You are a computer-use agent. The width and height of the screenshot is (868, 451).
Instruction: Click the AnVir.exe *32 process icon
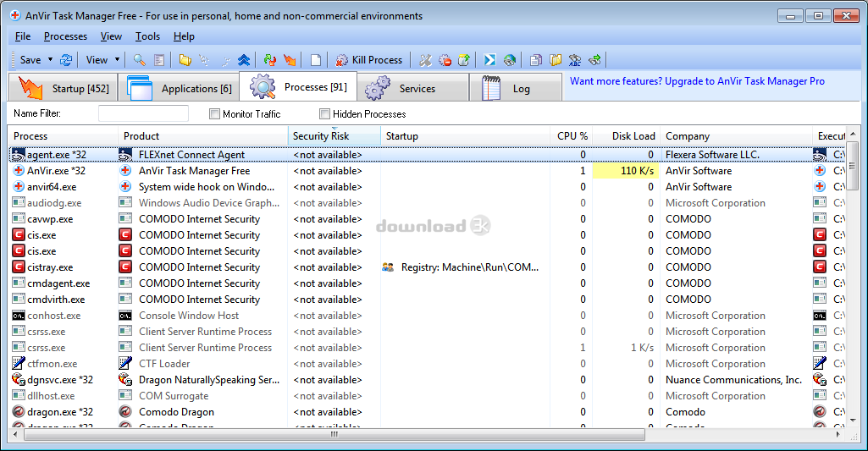(x=19, y=170)
